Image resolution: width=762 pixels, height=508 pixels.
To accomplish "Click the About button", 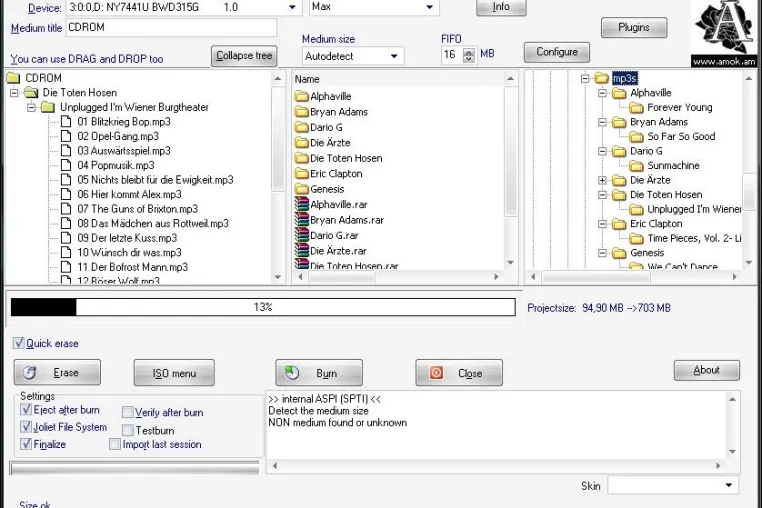I will coord(707,370).
